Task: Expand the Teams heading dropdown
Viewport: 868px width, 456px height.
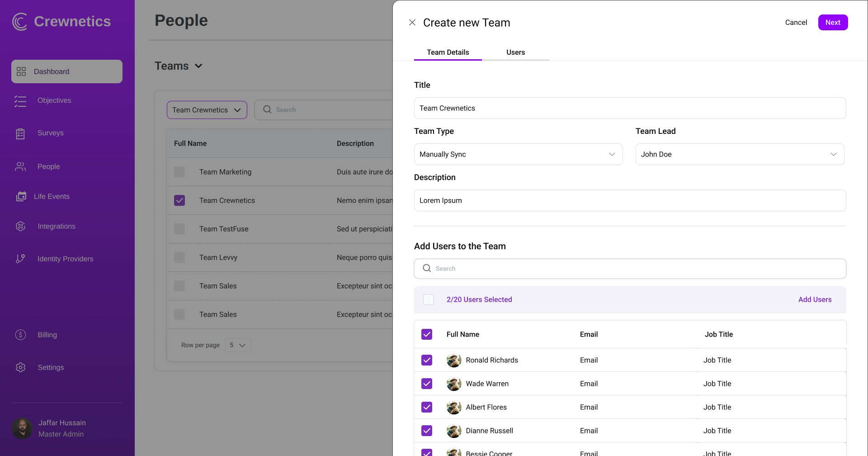Action: (x=198, y=66)
